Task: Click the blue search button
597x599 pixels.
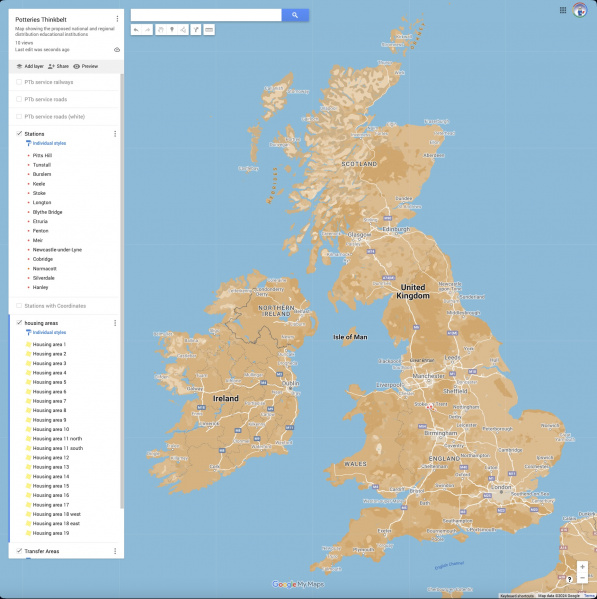Action: (295, 15)
